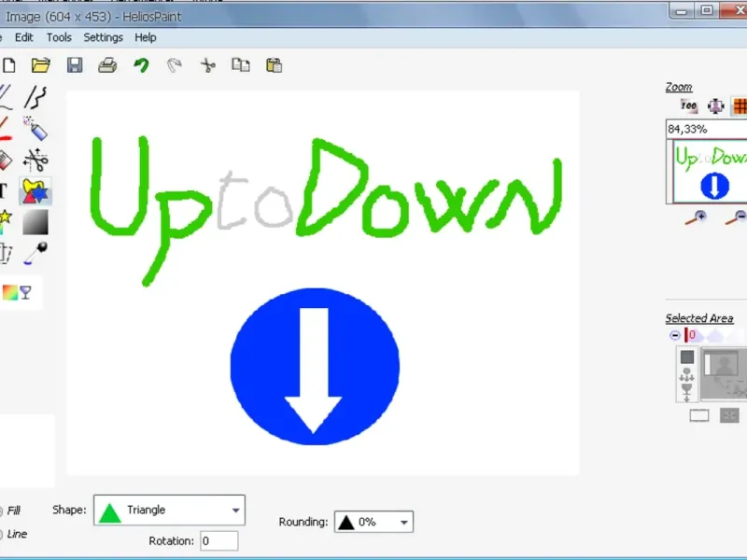Set zoom to 100 percent icon
The height and width of the screenshot is (560, 747).
688,105
